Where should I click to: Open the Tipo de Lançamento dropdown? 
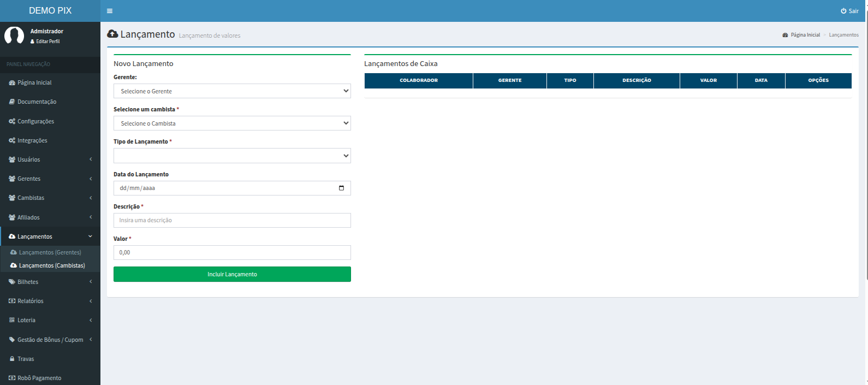pos(232,156)
